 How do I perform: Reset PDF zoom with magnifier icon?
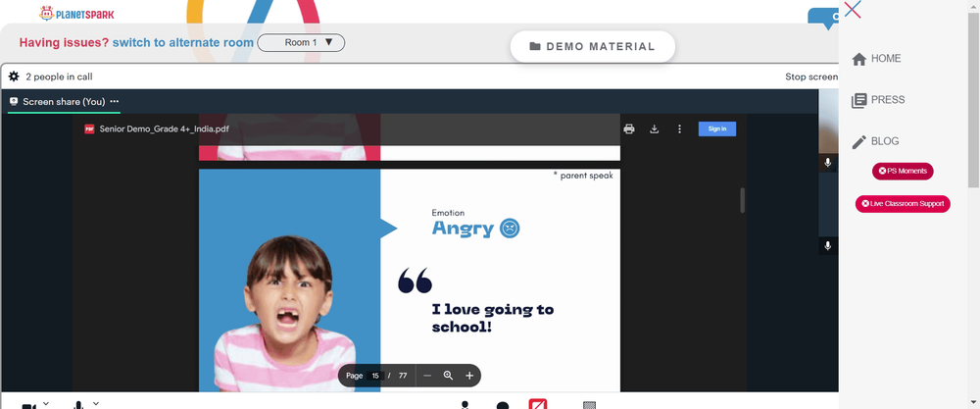point(448,376)
